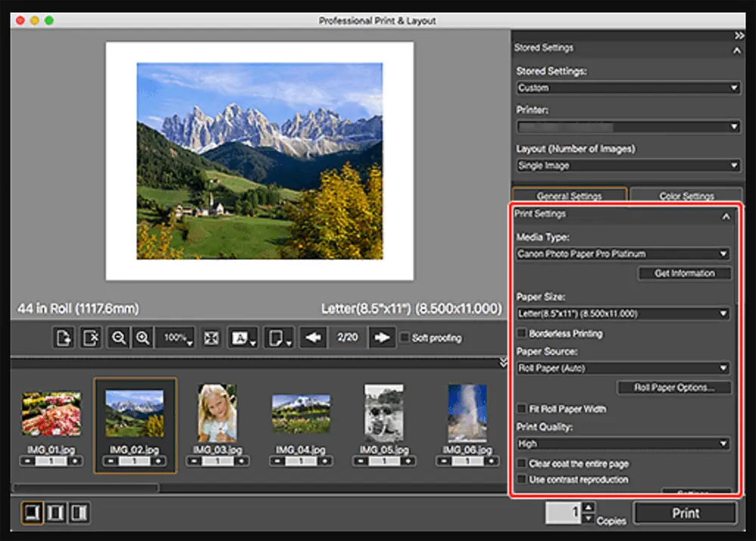Open the Paper Size dropdown

(x=622, y=314)
